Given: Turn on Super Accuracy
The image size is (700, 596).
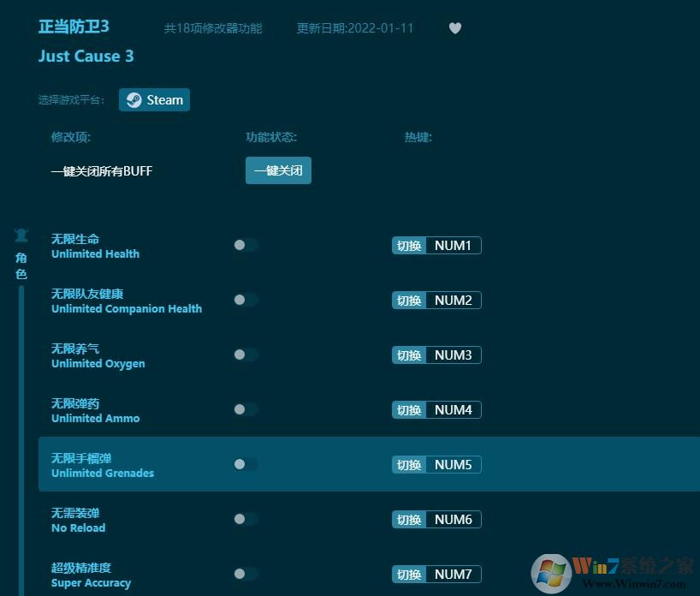Looking at the screenshot, I should (x=245, y=574).
